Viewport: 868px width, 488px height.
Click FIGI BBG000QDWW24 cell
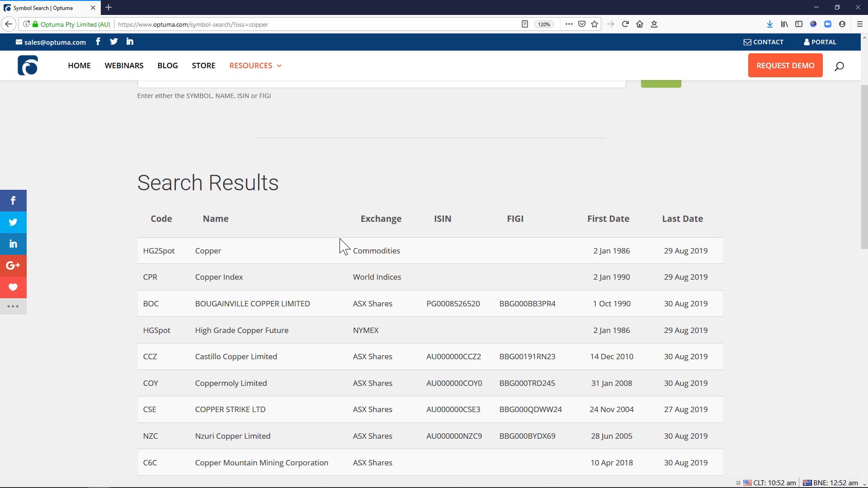[x=530, y=409]
